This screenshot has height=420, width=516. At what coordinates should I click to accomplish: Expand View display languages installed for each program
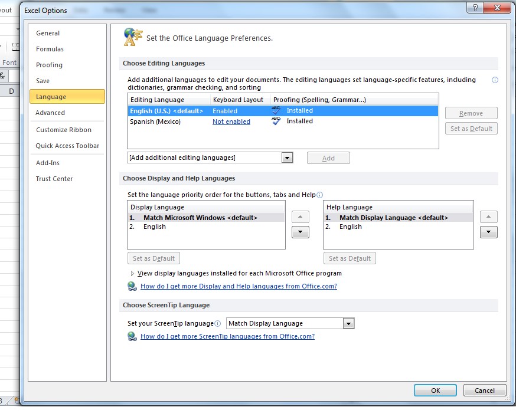click(x=132, y=273)
